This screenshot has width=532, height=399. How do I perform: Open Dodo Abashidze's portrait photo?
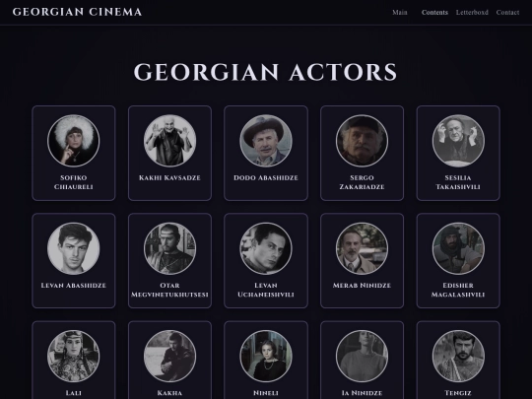click(x=266, y=141)
